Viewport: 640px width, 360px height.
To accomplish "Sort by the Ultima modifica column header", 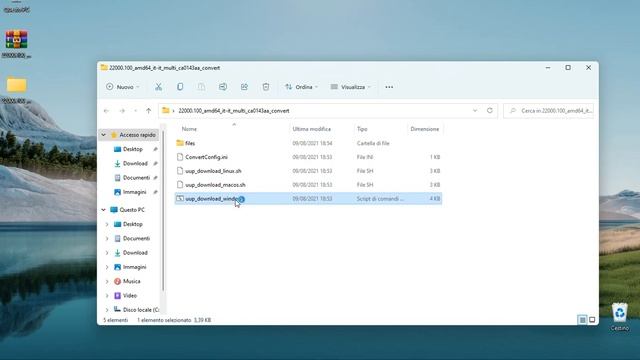I will pyautogui.click(x=311, y=129).
